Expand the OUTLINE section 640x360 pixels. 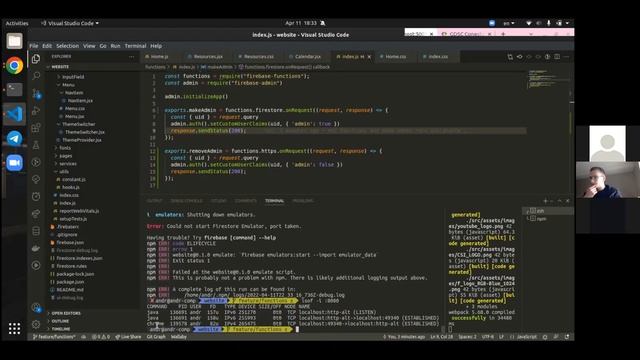60,321
